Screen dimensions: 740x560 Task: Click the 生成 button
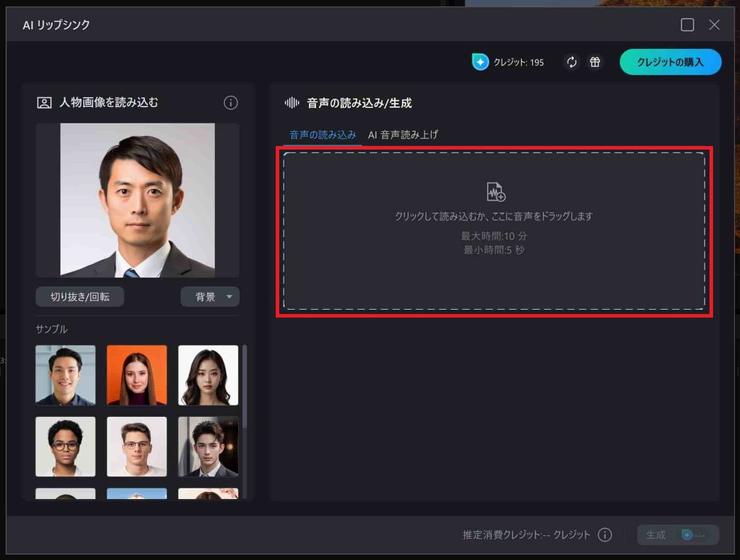tap(678, 534)
